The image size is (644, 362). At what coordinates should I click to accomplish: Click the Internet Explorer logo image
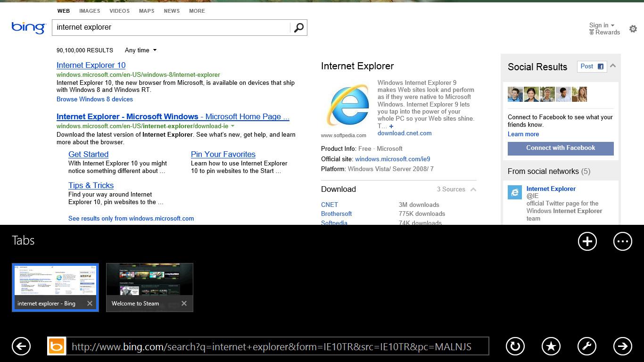pos(348,105)
